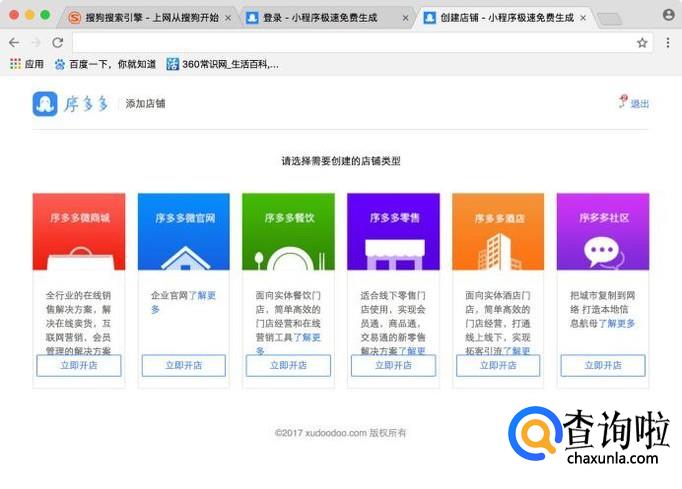682x489 pixels.
Task: Click the ©2017 xudoodoo.com 版权所有 footer
Action: pos(341,433)
